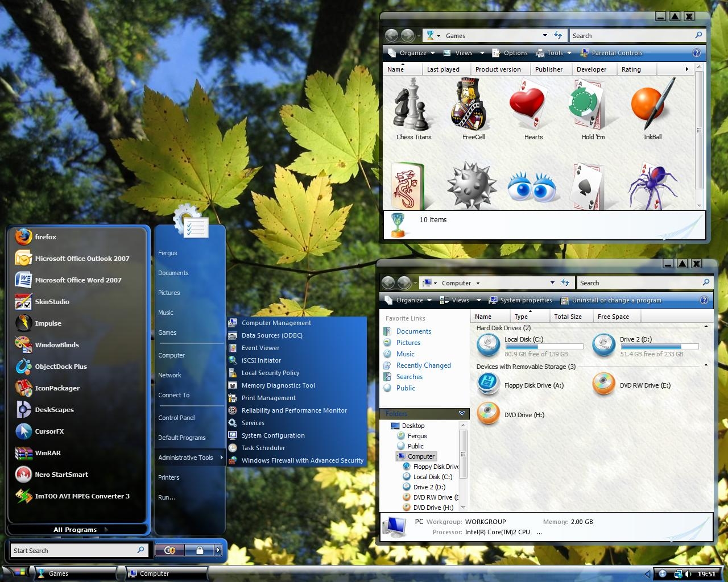Select Services in Administrative Tools submenu
The image size is (728, 582).
click(297, 423)
